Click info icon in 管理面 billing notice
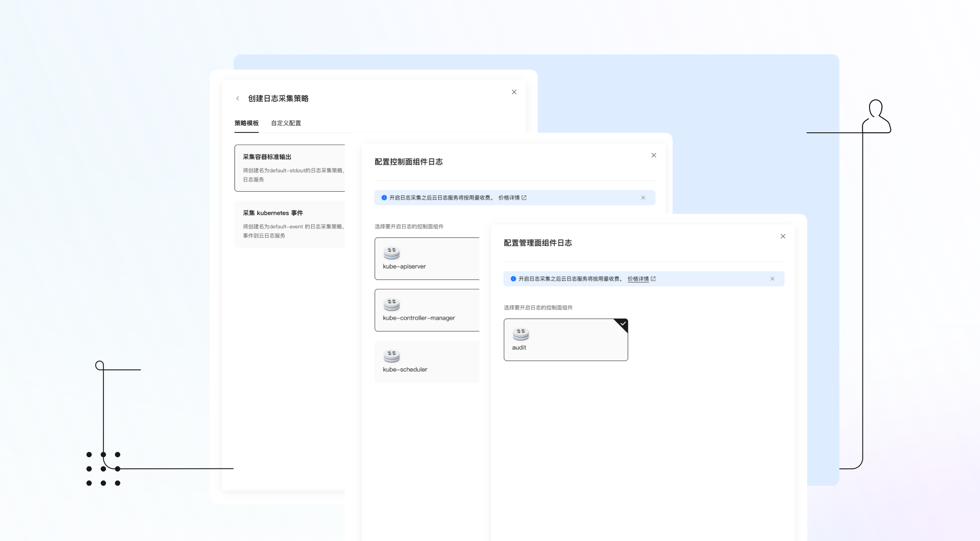 pyautogui.click(x=513, y=279)
